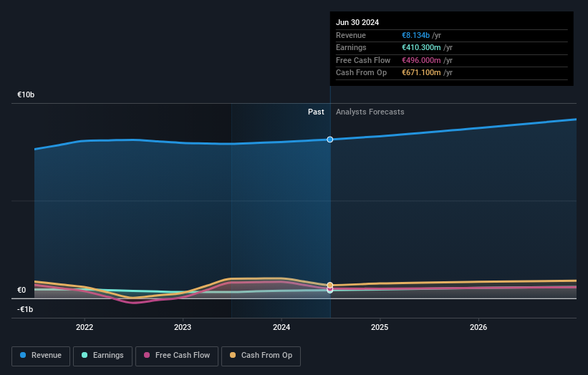Click the Cash From Op label in tooltip

coord(361,73)
